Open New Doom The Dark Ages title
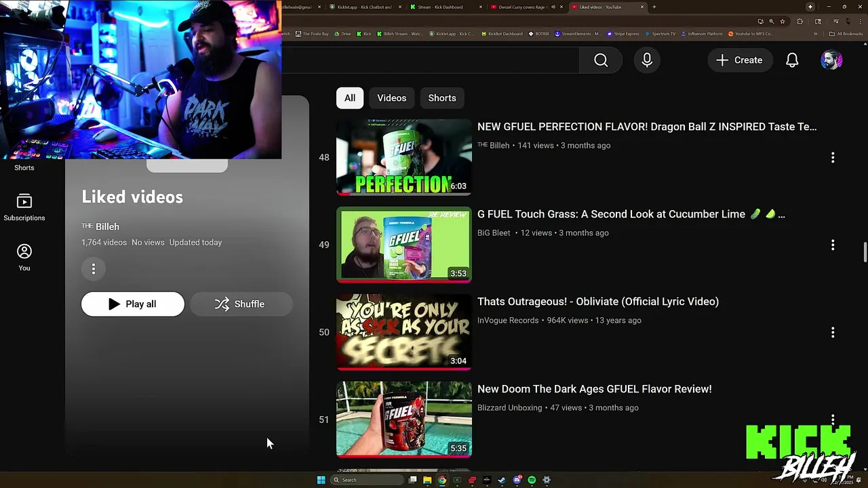 tap(595, 389)
